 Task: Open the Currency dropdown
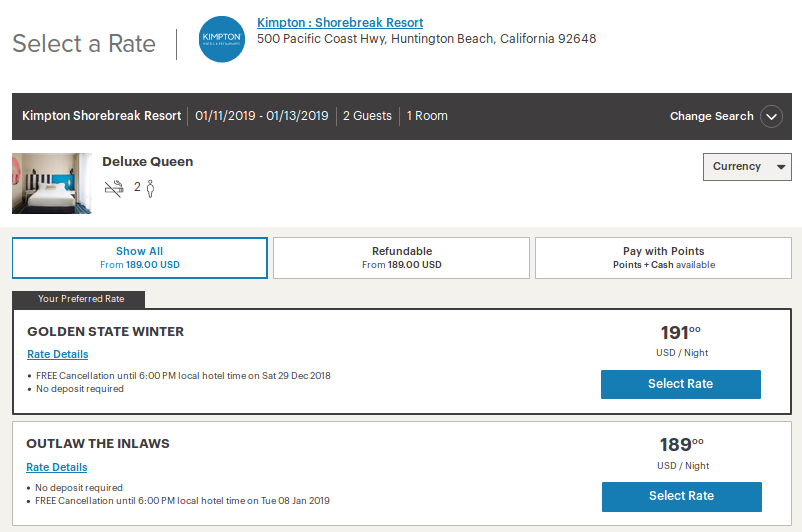tap(747, 167)
